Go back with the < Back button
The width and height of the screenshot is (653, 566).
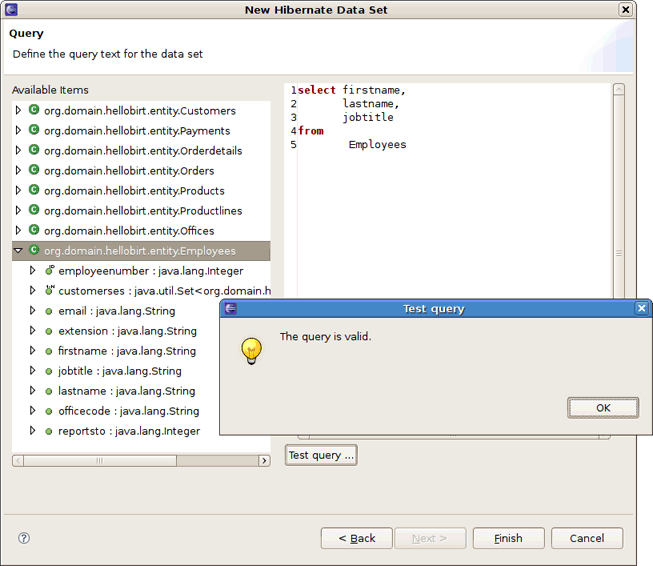(356, 538)
